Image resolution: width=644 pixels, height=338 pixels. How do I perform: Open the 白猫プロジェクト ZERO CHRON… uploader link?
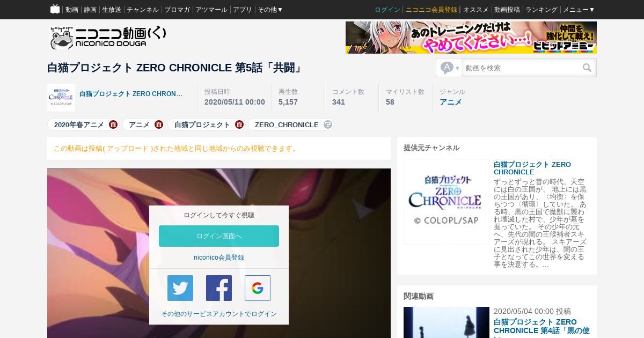point(131,94)
